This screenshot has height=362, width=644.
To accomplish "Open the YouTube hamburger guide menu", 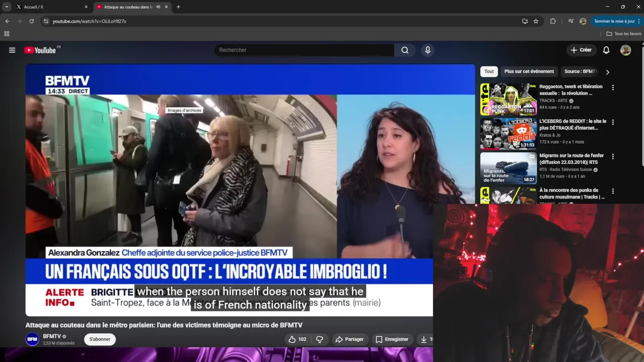I will [x=12, y=50].
